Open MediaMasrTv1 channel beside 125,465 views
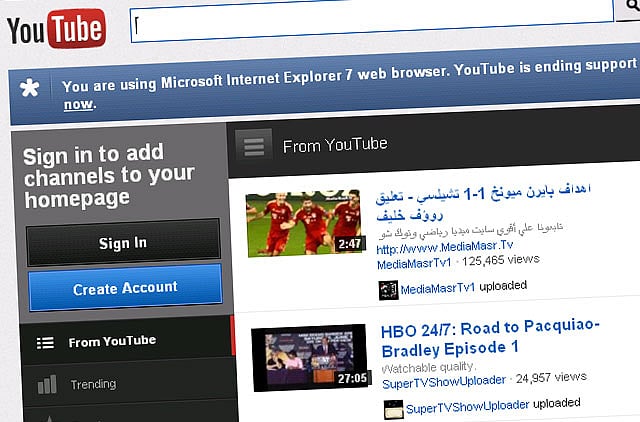This screenshot has height=422, width=640. click(414, 264)
